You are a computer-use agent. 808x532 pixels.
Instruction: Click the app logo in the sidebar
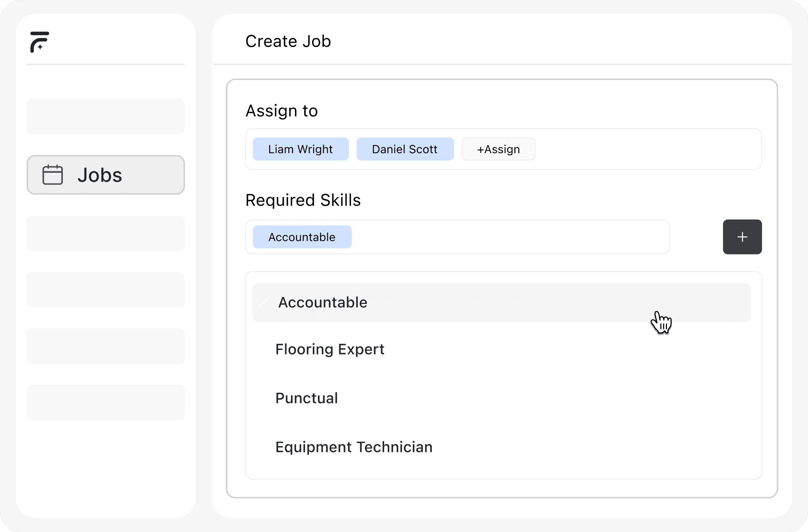pyautogui.click(x=39, y=42)
